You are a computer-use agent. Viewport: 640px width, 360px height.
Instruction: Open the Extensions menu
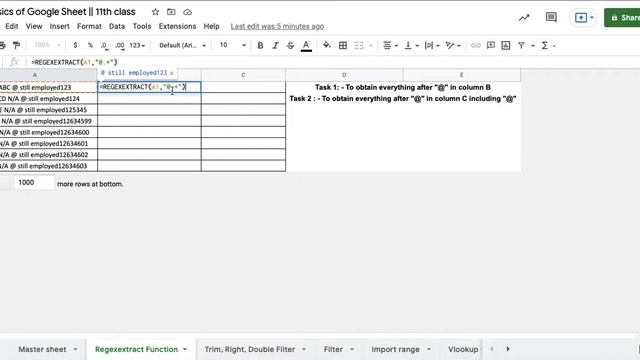(177, 26)
